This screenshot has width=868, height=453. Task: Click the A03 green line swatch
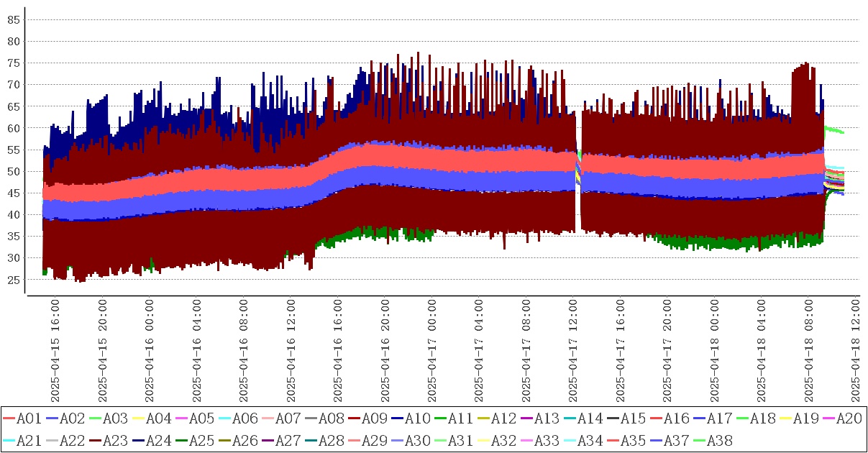96,418
